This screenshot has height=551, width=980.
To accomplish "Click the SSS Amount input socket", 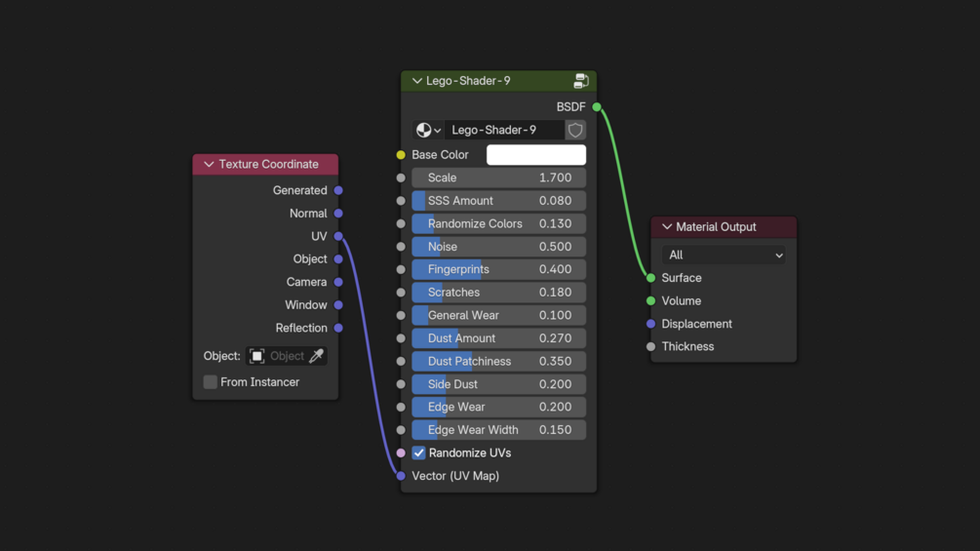I will click(401, 201).
